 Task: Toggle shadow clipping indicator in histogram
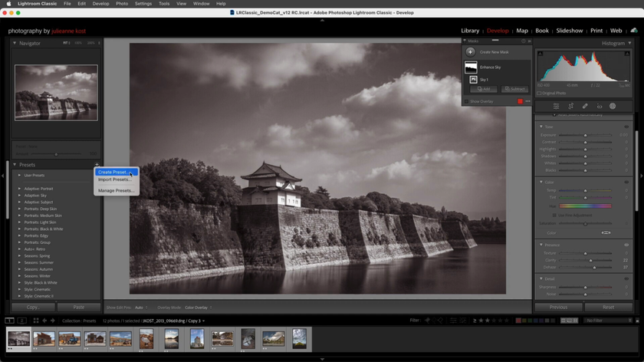coord(540,54)
